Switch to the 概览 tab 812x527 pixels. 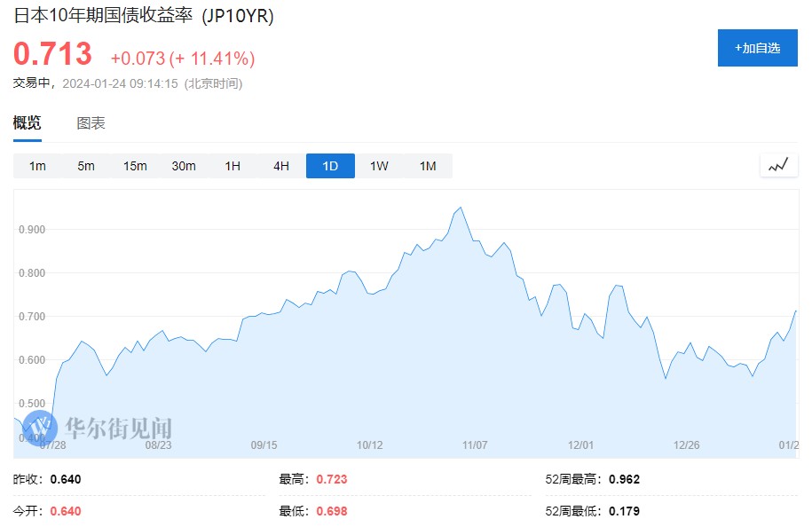pos(27,123)
